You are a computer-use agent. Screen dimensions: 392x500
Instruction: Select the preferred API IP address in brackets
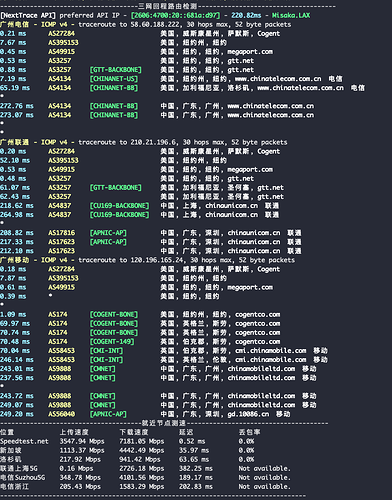pos(175,15)
